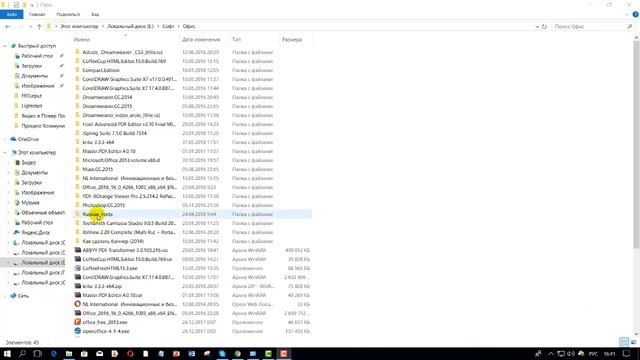640x360 pixels.
Task: Select the krita-3.3.3-x64 folder
Action: [98, 142]
